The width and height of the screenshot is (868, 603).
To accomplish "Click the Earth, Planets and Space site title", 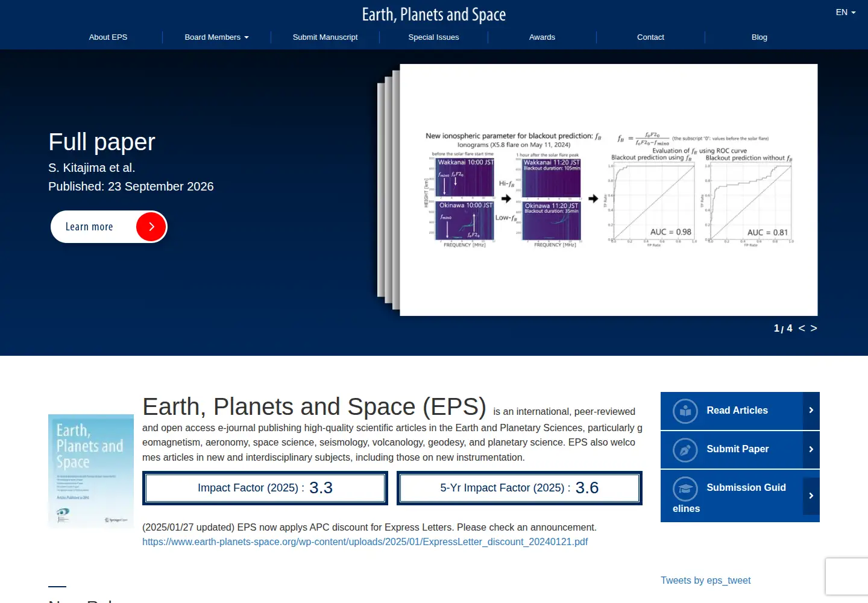I will (434, 14).
